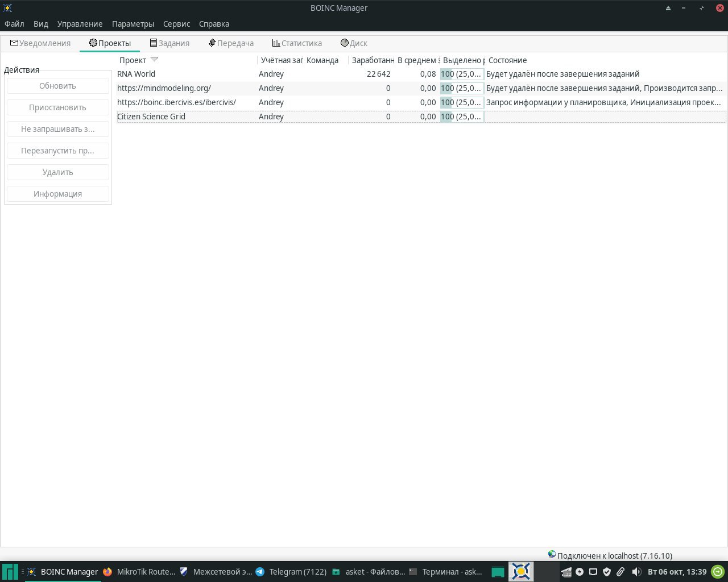Click the В среднем column header
This screenshot has width=728, height=582.
[417, 60]
